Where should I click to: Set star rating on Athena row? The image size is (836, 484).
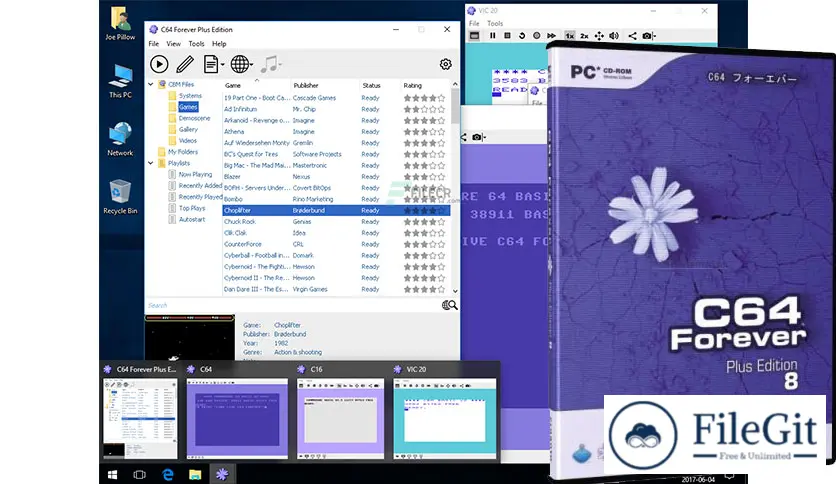click(x=424, y=132)
